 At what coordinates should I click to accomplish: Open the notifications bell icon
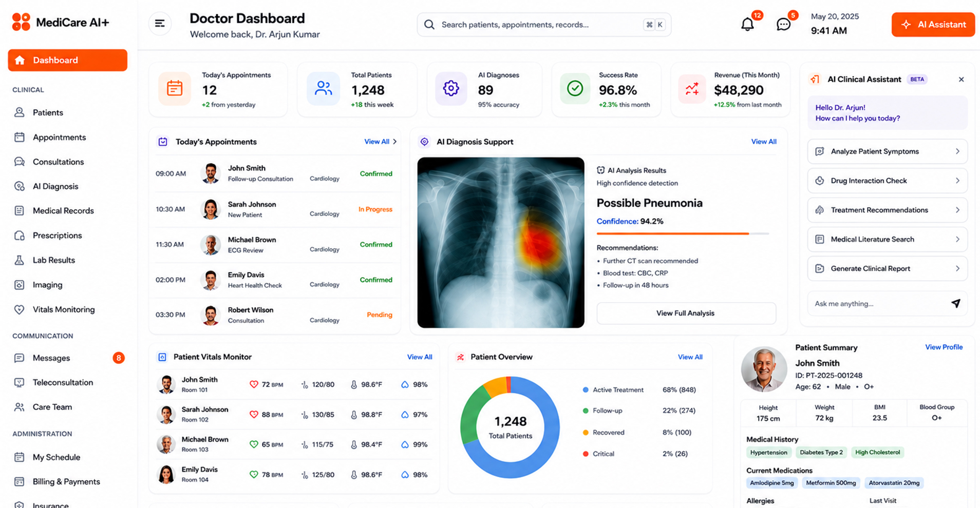pyautogui.click(x=747, y=24)
